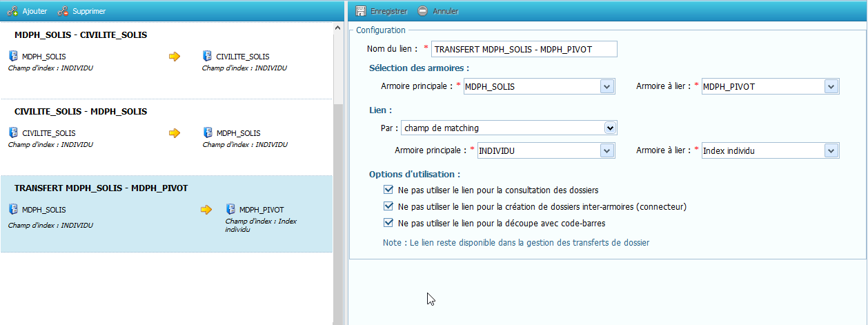This screenshot has width=868, height=325.
Task: Click the Ajouter add-link icon
Action: [x=12, y=11]
